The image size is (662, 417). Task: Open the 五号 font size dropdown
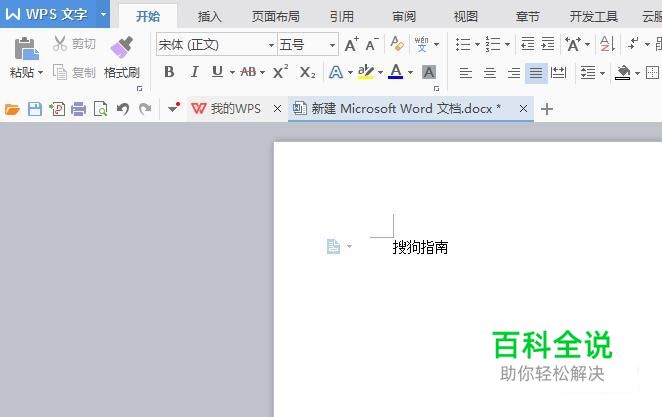pos(333,45)
